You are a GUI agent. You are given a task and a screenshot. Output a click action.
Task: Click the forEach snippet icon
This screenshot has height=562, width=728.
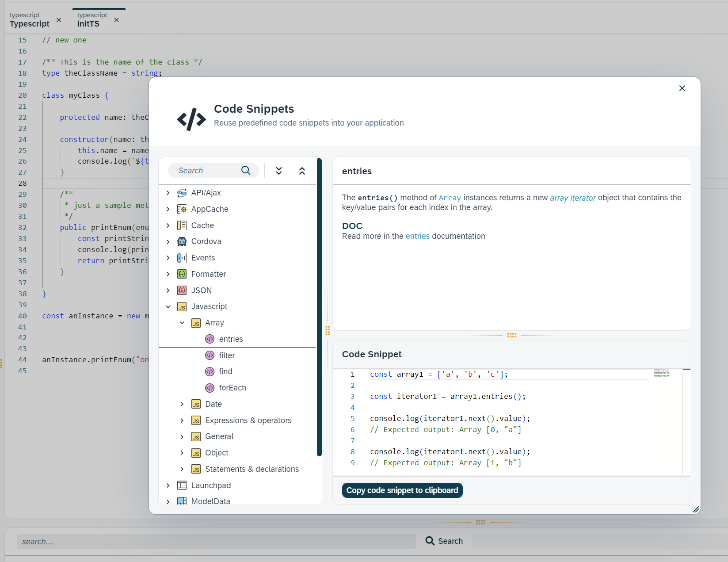[x=210, y=388]
